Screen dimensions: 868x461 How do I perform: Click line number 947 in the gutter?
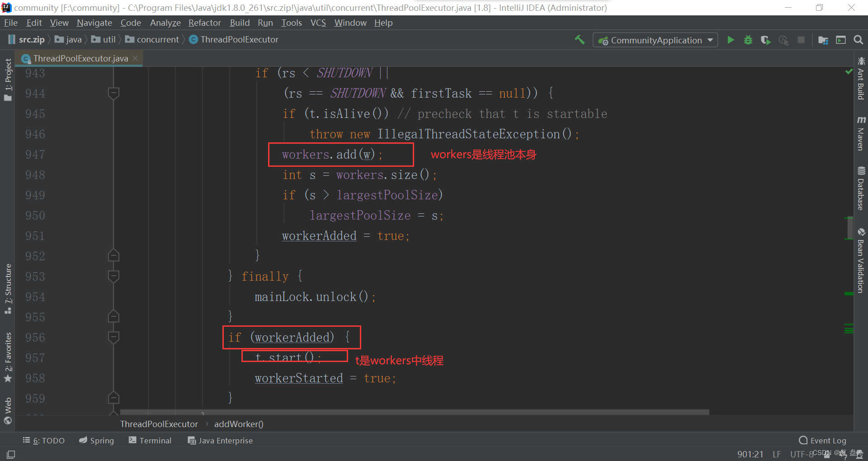[x=35, y=155]
